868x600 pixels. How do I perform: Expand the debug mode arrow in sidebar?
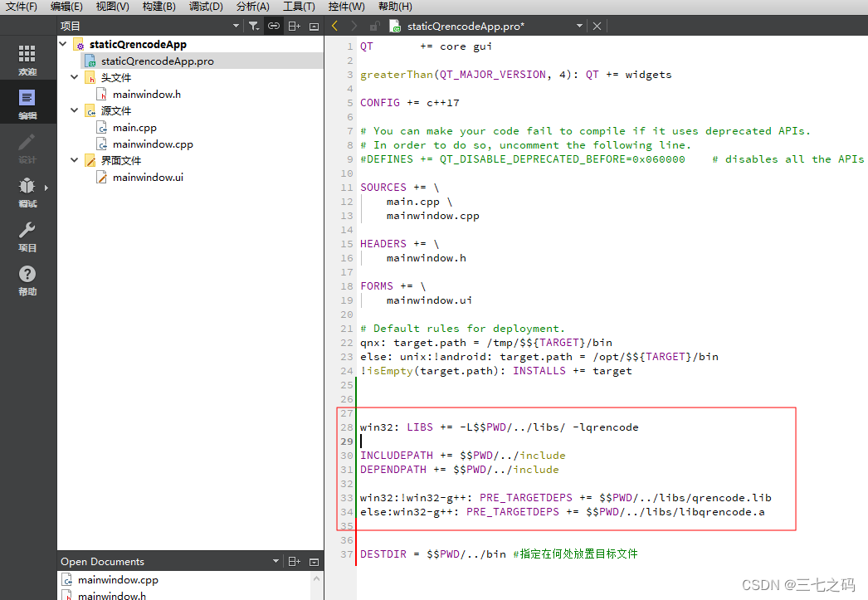(x=46, y=188)
